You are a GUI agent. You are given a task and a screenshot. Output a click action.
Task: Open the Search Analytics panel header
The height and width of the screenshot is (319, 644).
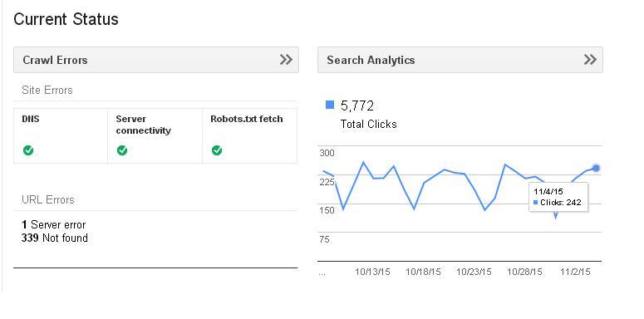pyautogui.click(x=460, y=60)
